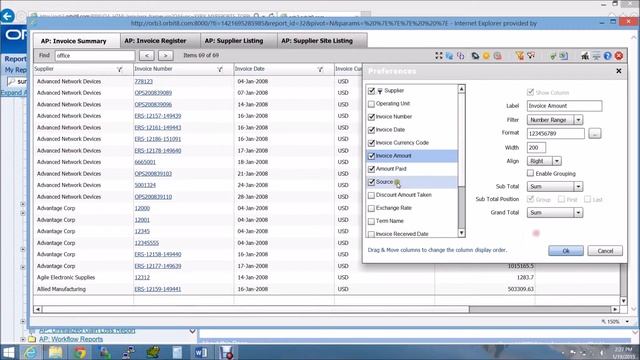Image resolution: width=640 pixels, height=360 pixels.
Task: Click the yellow sun toolbar icon
Action: tap(486, 56)
